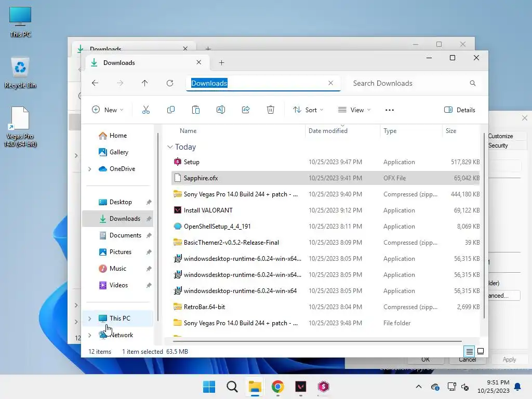
Task: Click the Share icon in toolbar
Action: pyautogui.click(x=246, y=110)
